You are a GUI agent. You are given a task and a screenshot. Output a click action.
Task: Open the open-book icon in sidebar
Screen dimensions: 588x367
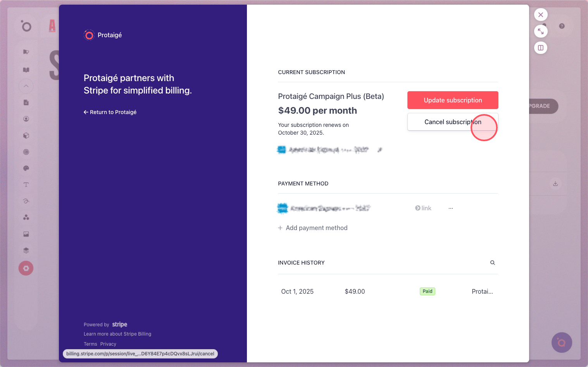click(26, 70)
